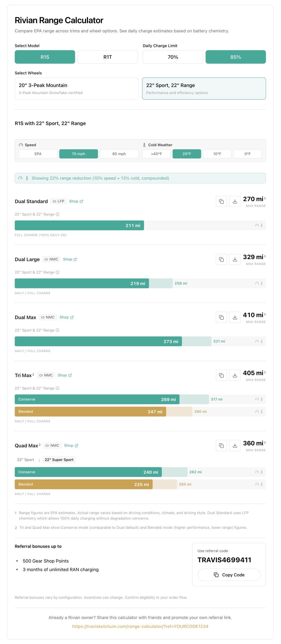Copy the Dual Standard configuration
This screenshot has width=281, height=644.
tap(221, 201)
